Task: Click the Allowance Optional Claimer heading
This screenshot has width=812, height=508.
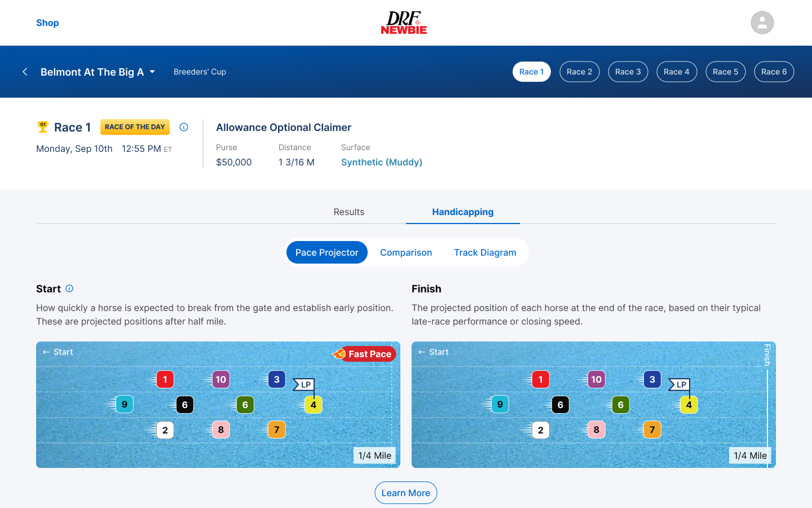Action: pos(284,128)
